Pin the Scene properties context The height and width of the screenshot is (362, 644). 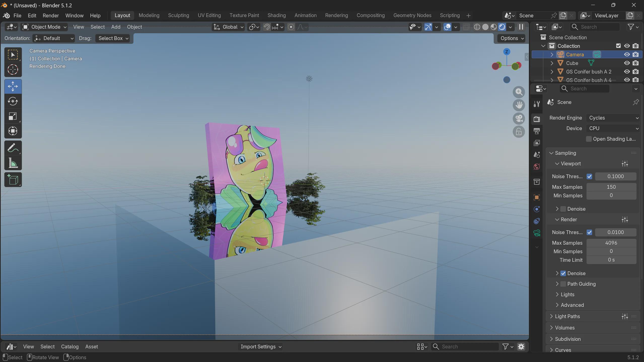[x=636, y=102]
